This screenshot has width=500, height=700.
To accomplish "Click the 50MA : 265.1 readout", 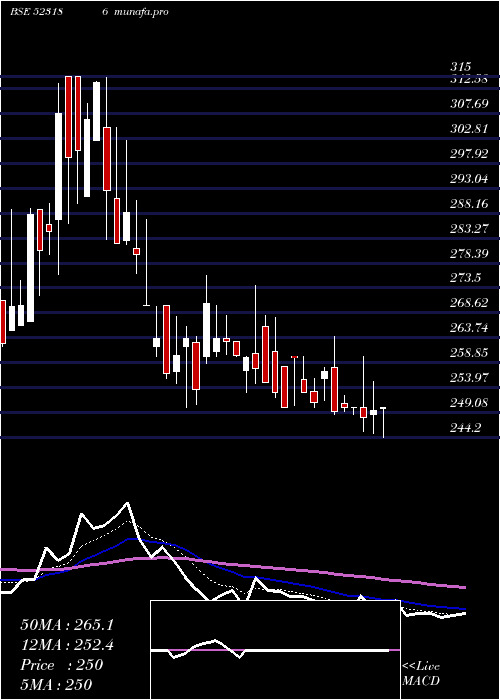I will (67, 625).
